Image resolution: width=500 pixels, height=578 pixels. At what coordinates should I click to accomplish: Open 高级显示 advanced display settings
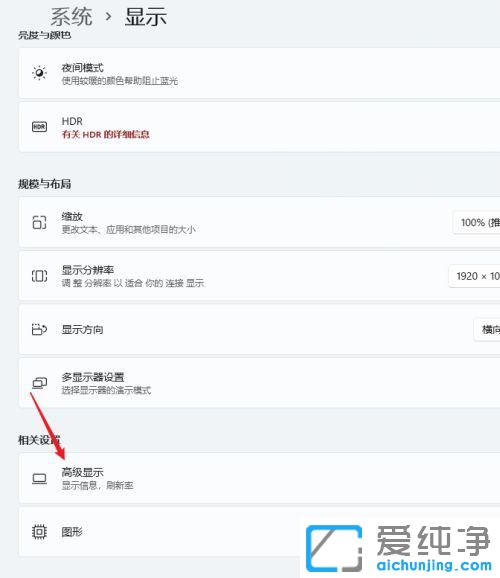pos(259,478)
